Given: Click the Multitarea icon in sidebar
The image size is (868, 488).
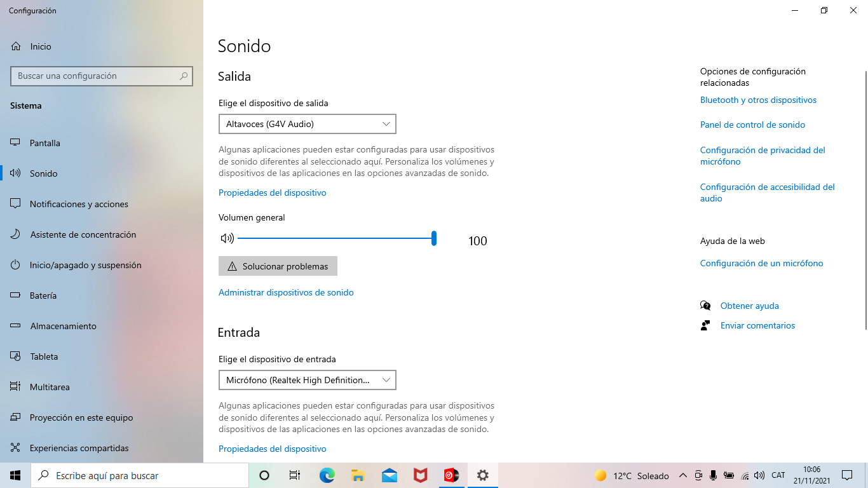Looking at the screenshot, I should 16,387.
